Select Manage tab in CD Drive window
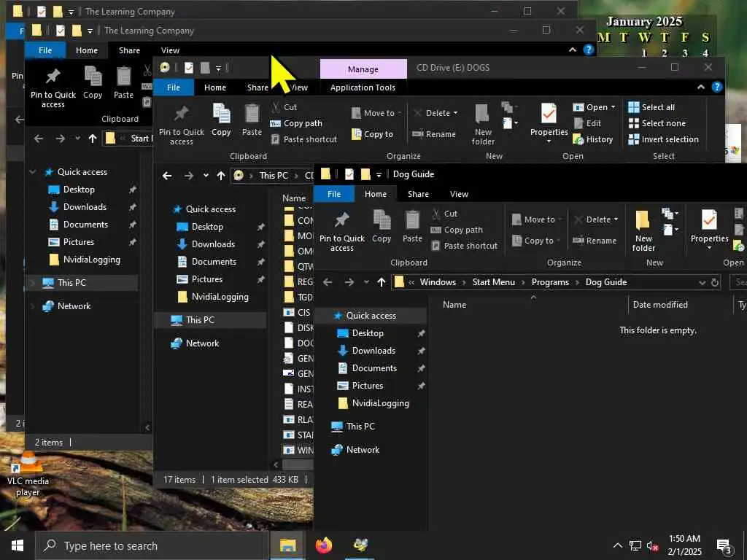This screenshot has height=560, width=747. 363,69
